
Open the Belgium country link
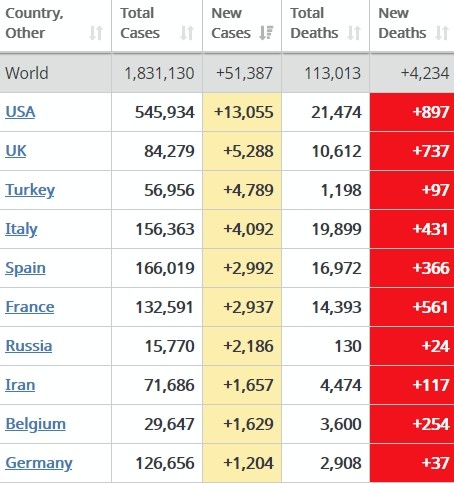[x=35, y=424]
